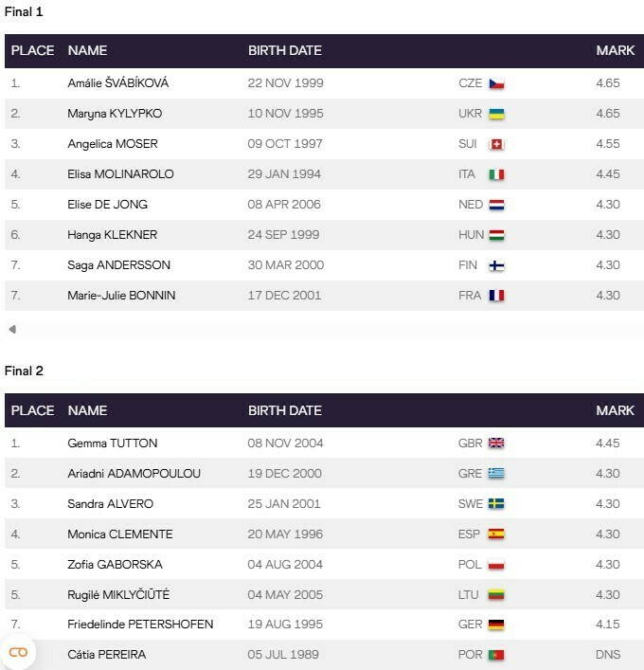This screenshot has width=644, height=670.
Task: Click the orange circular widget icon
Action: pos(18,652)
